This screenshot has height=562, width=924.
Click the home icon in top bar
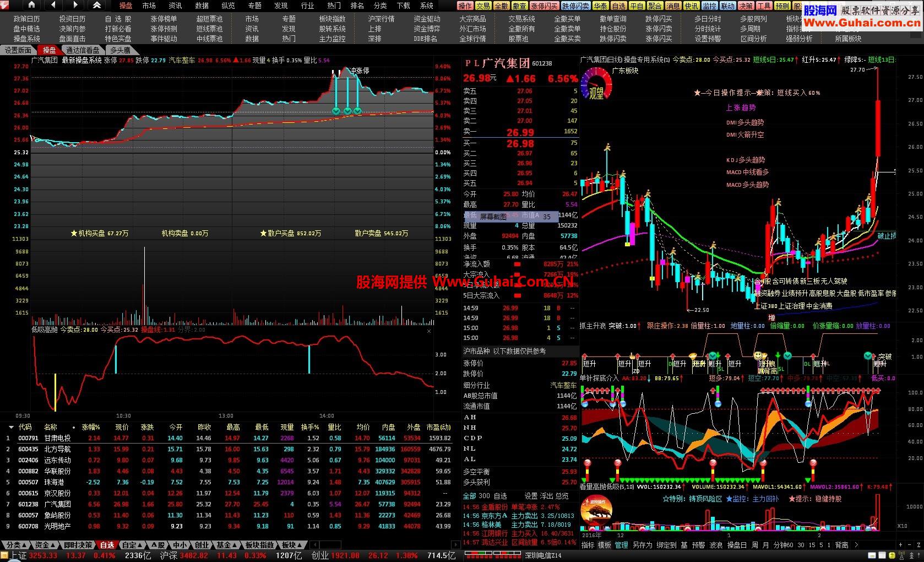[x=31, y=5]
